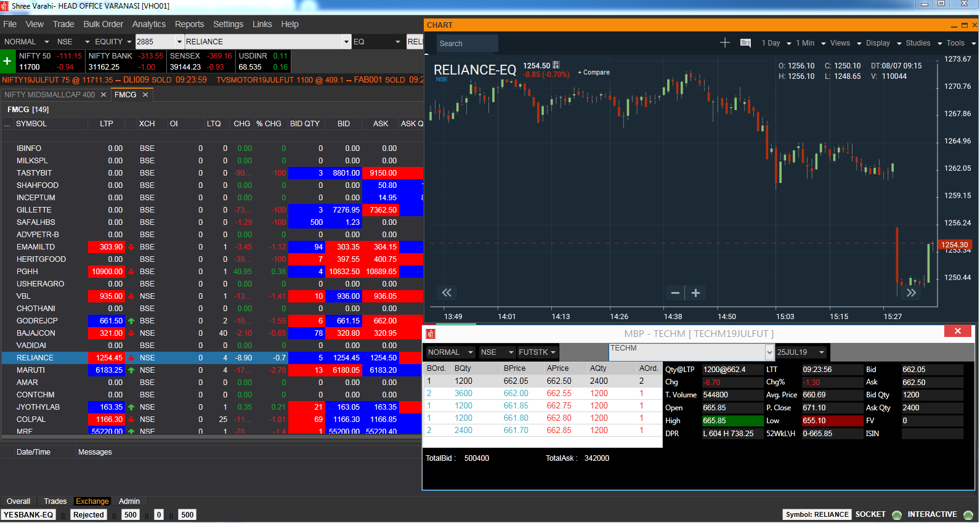Click the small icon beside price 1254.50
The height and width of the screenshot is (523, 980).
(x=556, y=65)
